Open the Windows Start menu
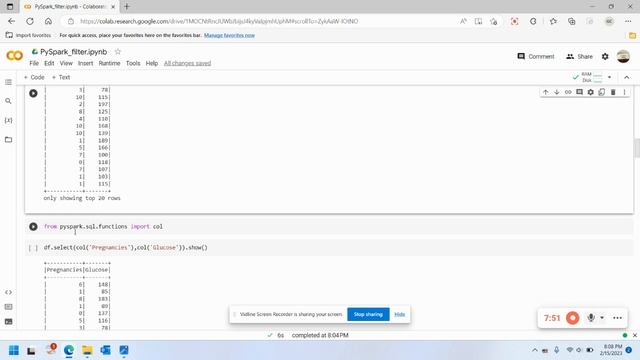Viewport: 640px width, 360px height. pos(14,350)
